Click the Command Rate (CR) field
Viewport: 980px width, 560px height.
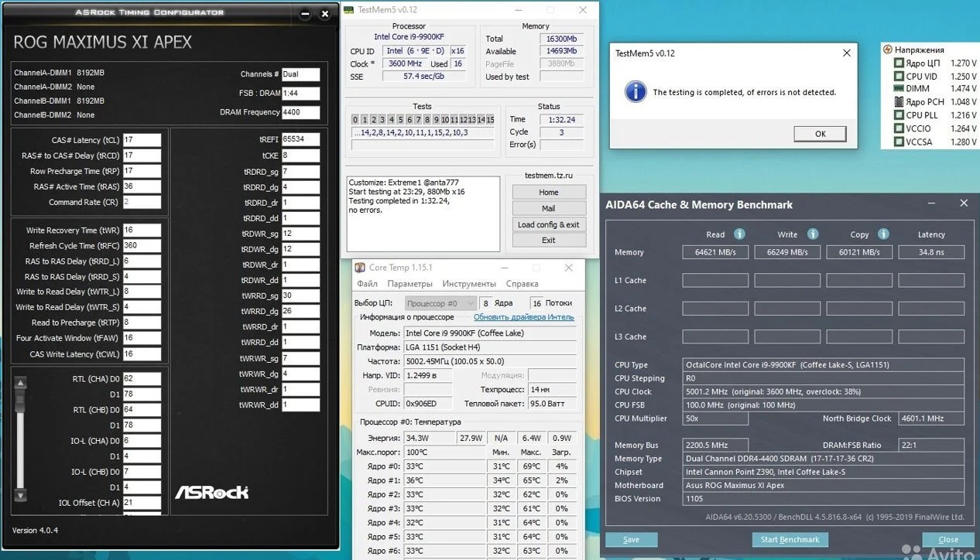(x=142, y=202)
